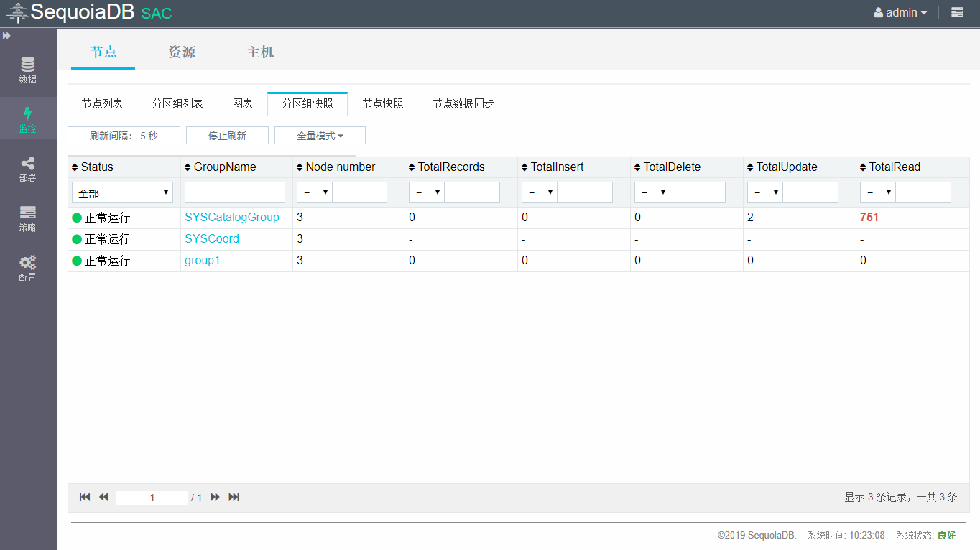Go to the last page icon

234,497
